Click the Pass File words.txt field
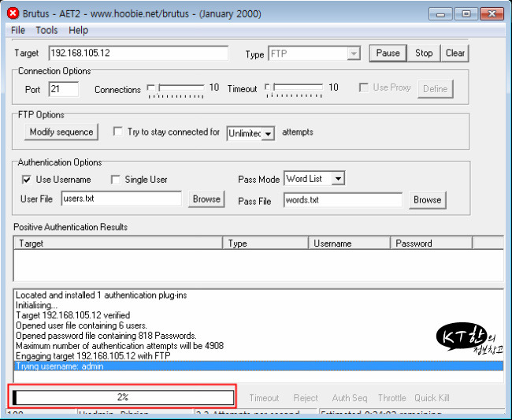This screenshot has width=512, height=420. [343, 200]
